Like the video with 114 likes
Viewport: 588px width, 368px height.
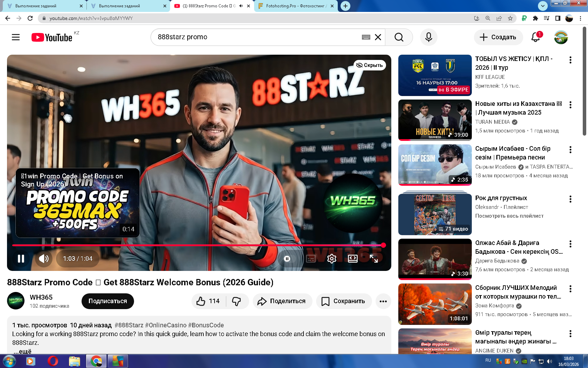208,301
